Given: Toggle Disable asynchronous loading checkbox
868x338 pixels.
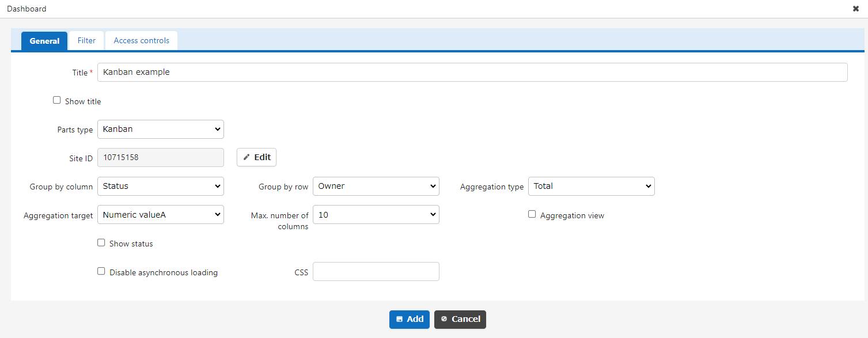Looking at the screenshot, I should click(101, 271).
